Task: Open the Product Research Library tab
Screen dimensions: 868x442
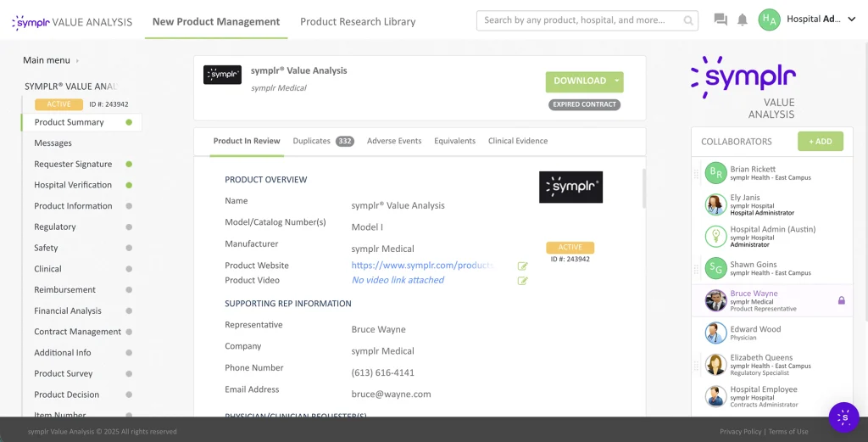Action: coord(358,21)
